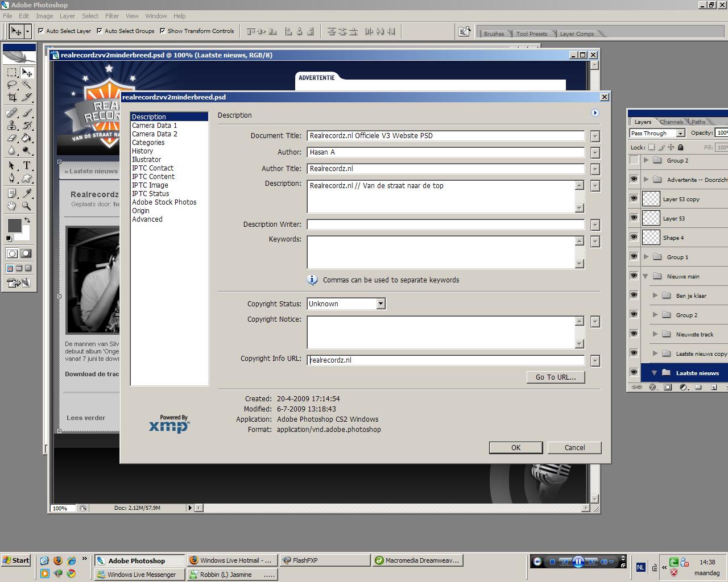Select the Spot Healing Brush tool

(12, 113)
